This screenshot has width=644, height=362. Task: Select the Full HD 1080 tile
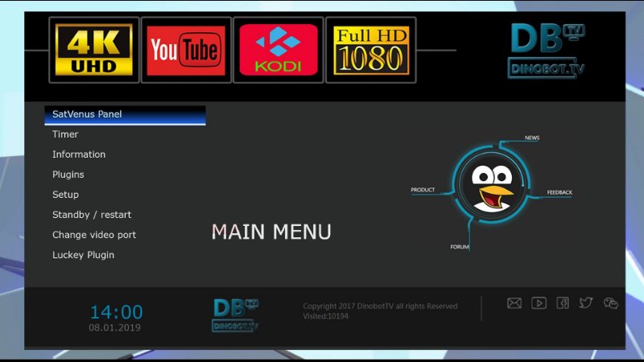pos(371,50)
